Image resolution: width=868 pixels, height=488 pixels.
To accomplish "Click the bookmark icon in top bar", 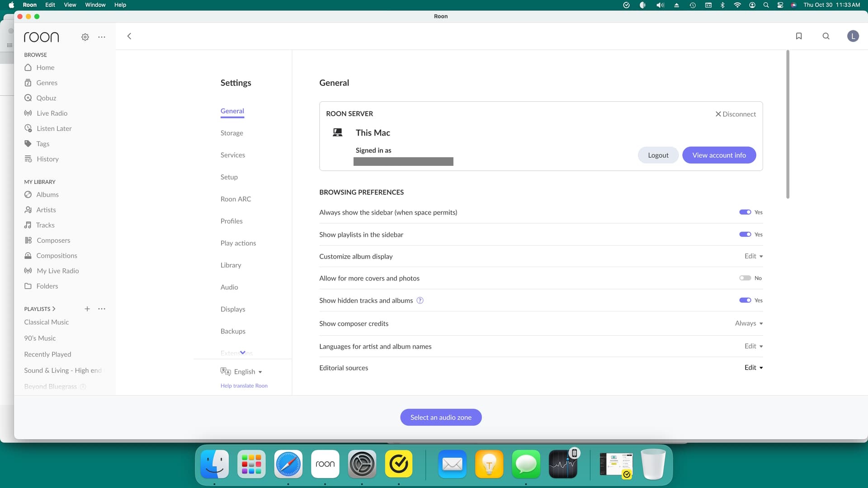I will (x=799, y=36).
